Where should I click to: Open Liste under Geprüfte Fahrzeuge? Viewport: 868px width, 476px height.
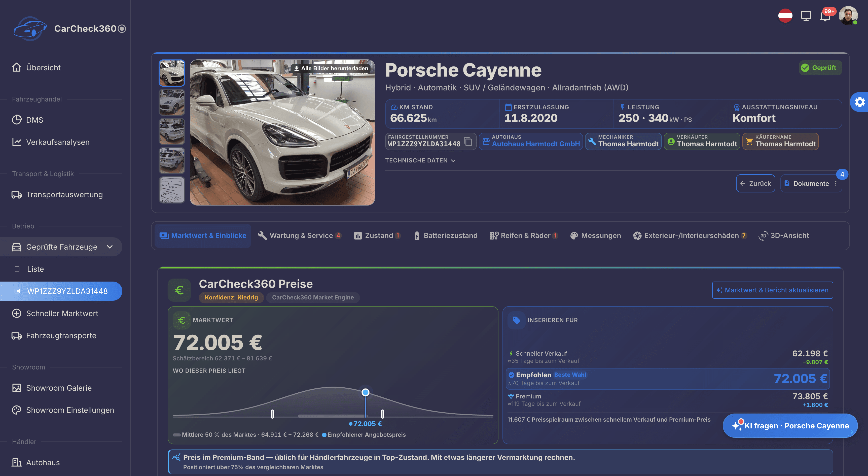35,269
